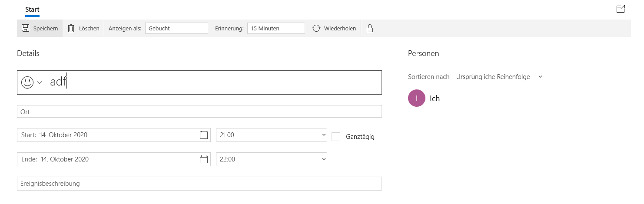Enable the Ganztägig checkbox
The width and height of the screenshot is (644, 204).
click(x=336, y=136)
